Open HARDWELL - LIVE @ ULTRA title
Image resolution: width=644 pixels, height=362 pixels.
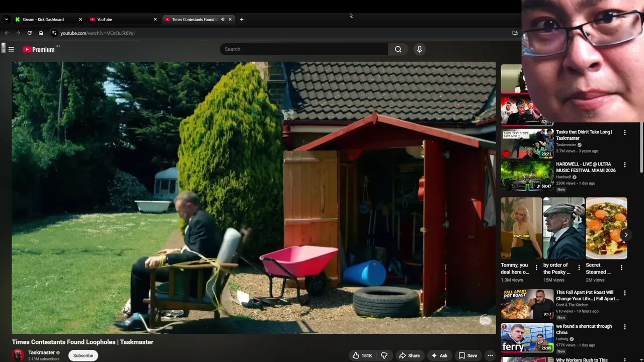point(586,167)
